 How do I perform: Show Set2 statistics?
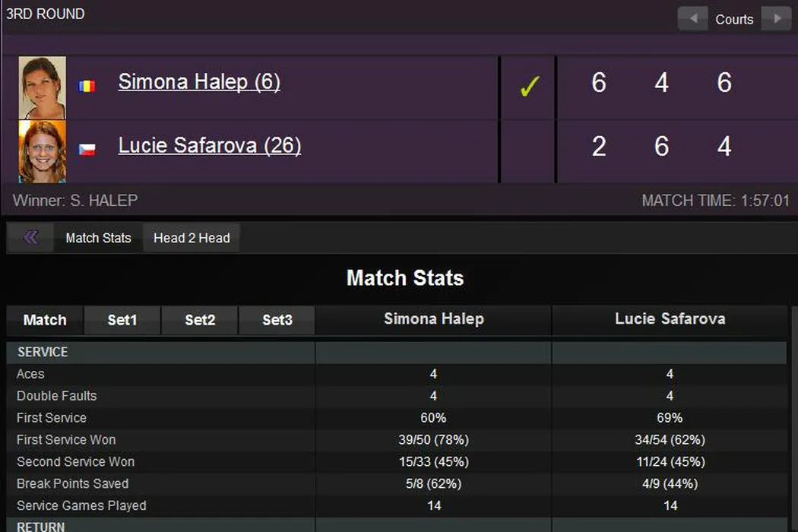tap(200, 320)
